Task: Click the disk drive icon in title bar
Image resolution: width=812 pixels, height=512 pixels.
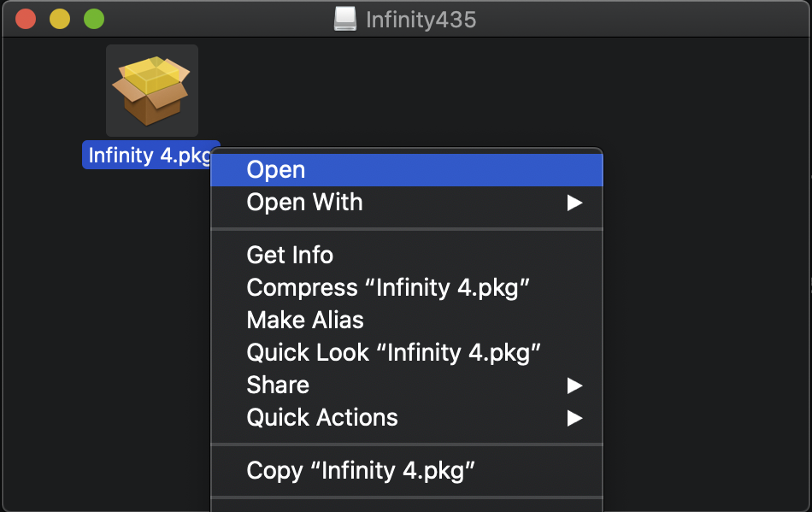Action: pyautogui.click(x=345, y=19)
